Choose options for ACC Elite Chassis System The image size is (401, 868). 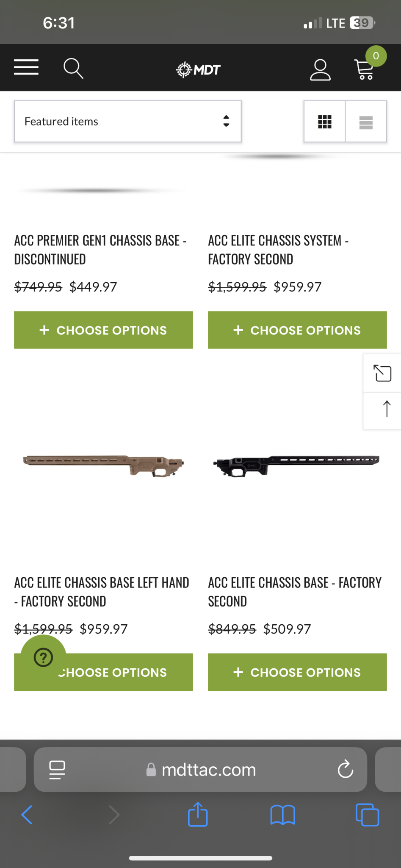point(297,330)
